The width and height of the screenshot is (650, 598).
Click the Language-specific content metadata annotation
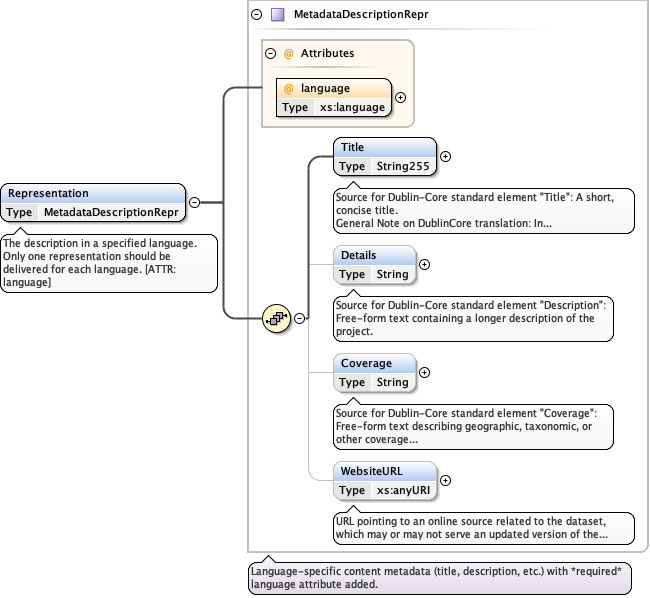440,577
